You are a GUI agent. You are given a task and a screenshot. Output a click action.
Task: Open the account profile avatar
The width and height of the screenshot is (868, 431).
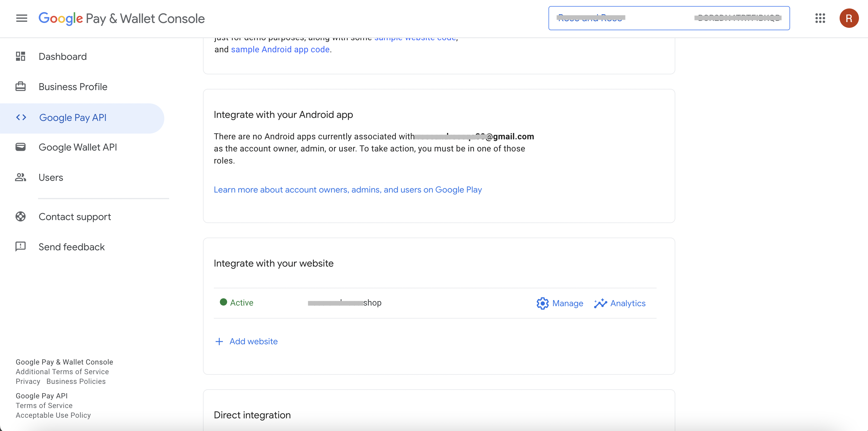[849, 18]
